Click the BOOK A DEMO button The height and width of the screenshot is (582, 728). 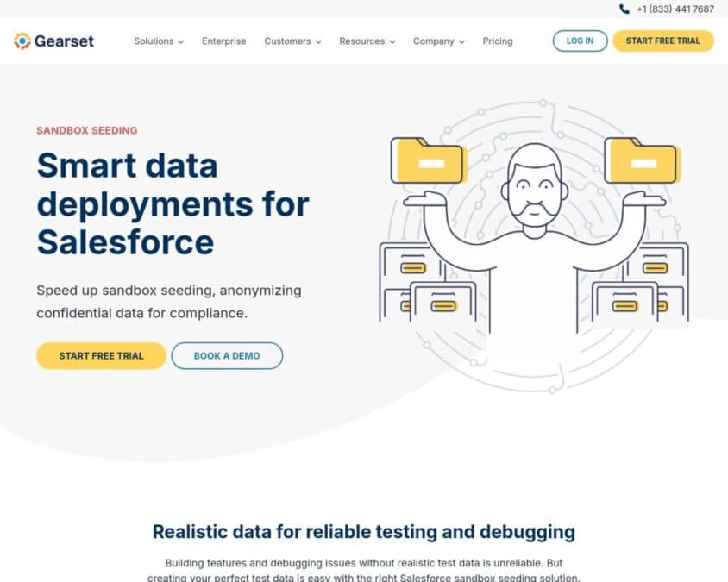[227, 356]
